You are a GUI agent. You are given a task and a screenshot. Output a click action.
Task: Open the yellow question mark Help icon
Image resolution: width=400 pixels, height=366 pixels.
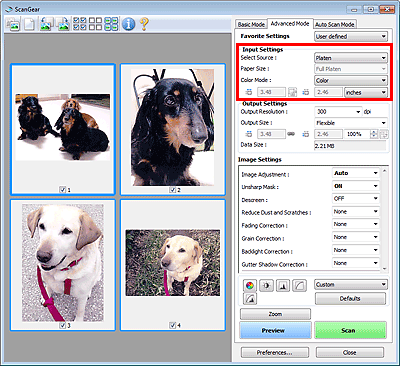tap(144, 24)
